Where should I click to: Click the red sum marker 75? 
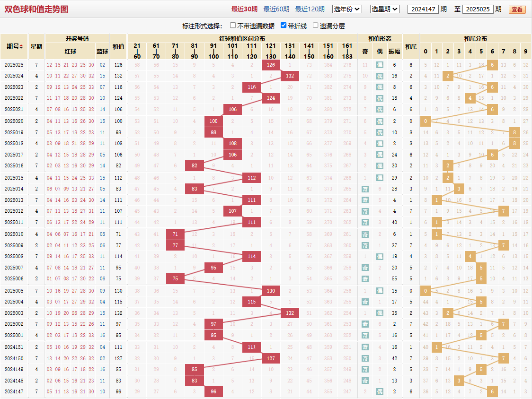click(175, 278)
